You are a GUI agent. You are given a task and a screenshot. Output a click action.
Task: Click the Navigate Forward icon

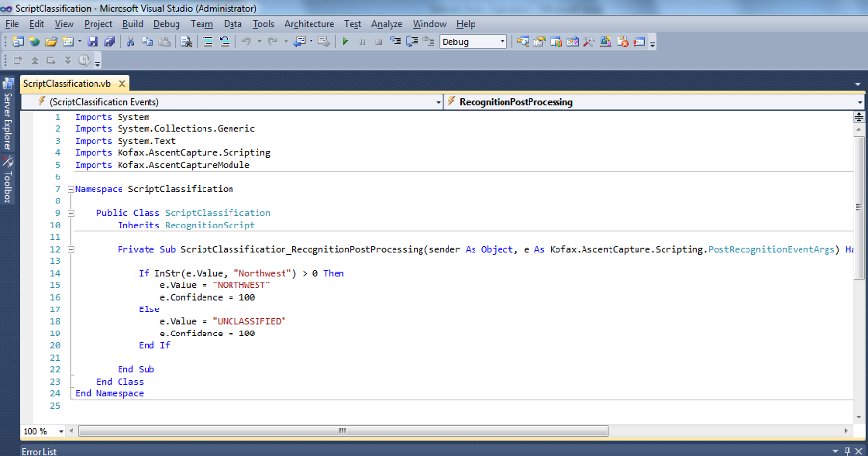click(x=324, y=42)
